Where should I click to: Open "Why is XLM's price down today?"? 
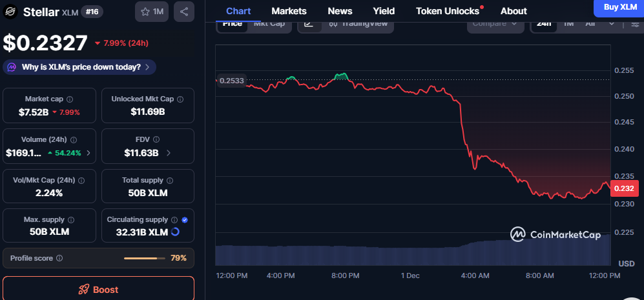80,66
